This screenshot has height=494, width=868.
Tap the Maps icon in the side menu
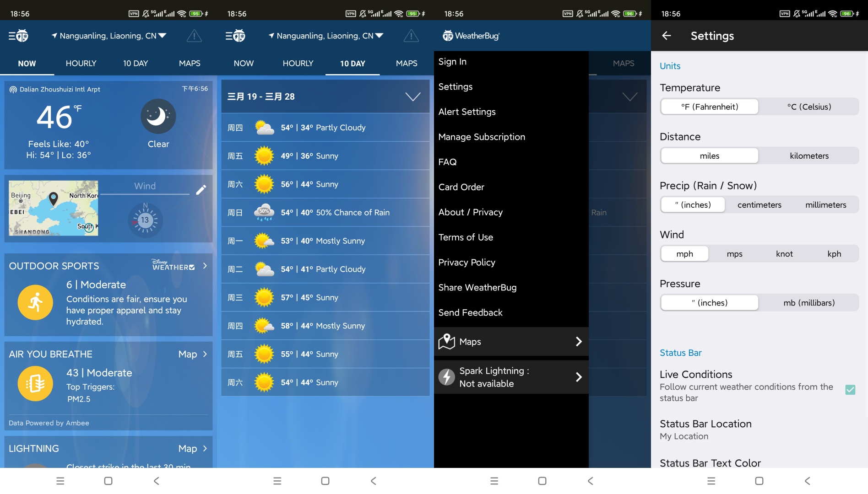click(447, 341)
